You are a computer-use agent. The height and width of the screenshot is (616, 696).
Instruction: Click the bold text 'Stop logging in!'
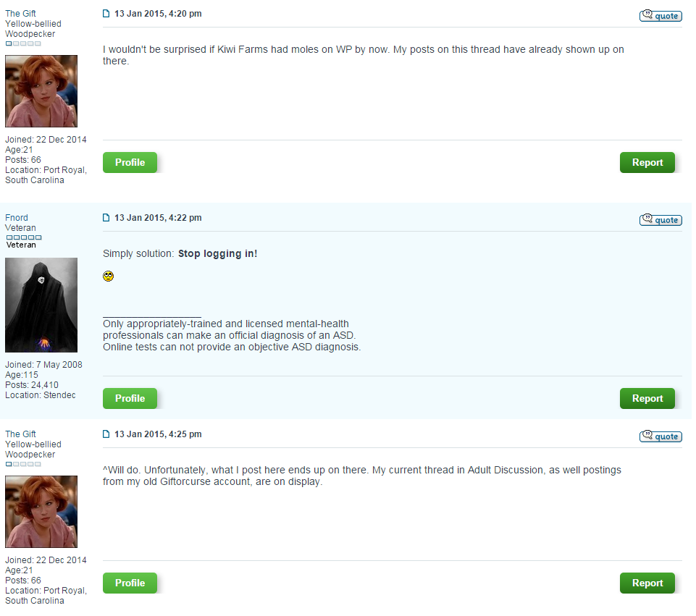click(x=217, y=253)
